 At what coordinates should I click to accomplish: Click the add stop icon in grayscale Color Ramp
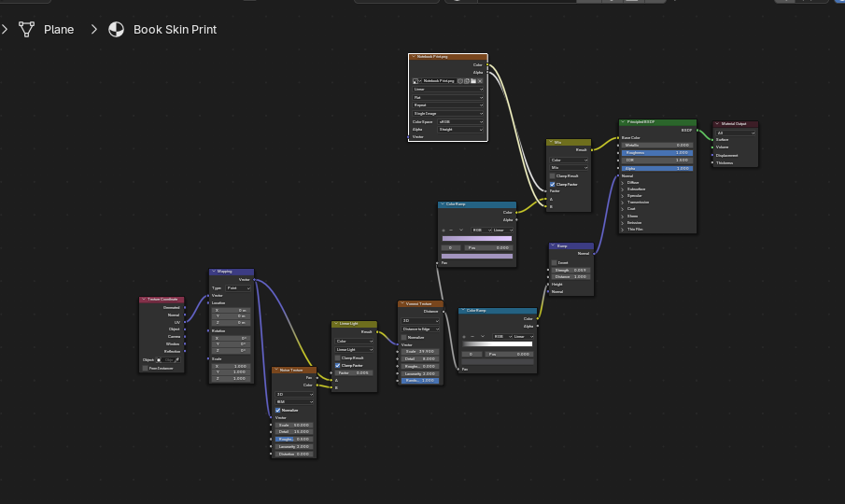click(466, 336)
